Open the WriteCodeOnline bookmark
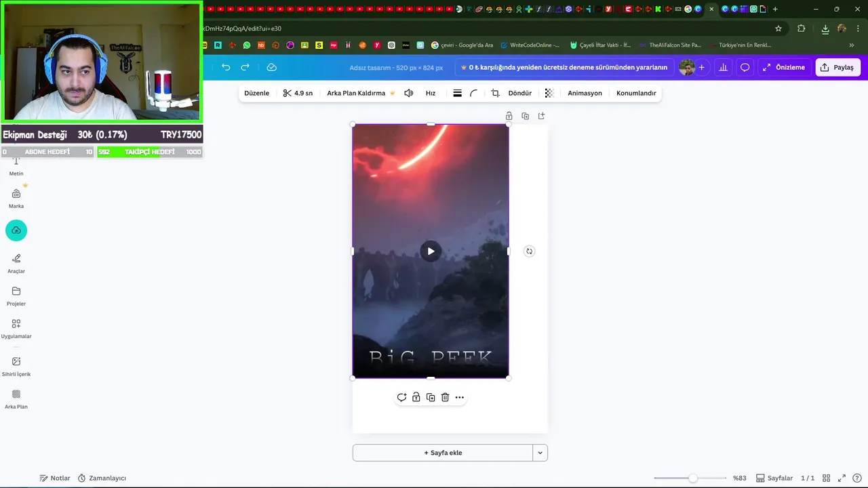The image size is (868, 488). click(530, 45)
